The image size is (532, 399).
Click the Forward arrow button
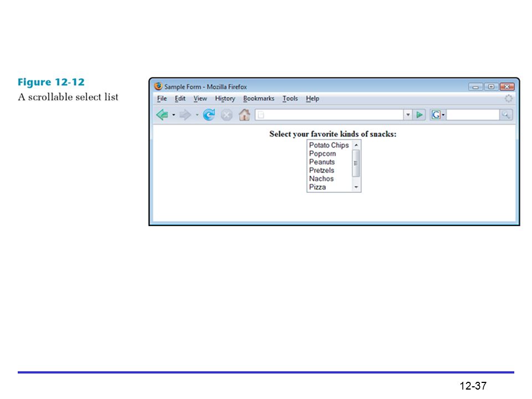point(185,115)
